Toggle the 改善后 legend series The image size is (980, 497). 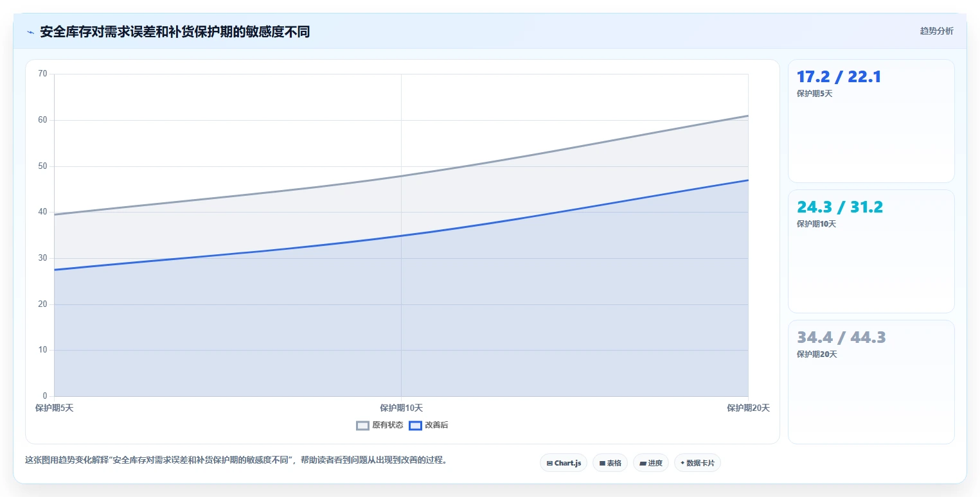click(x=429, y=425)
